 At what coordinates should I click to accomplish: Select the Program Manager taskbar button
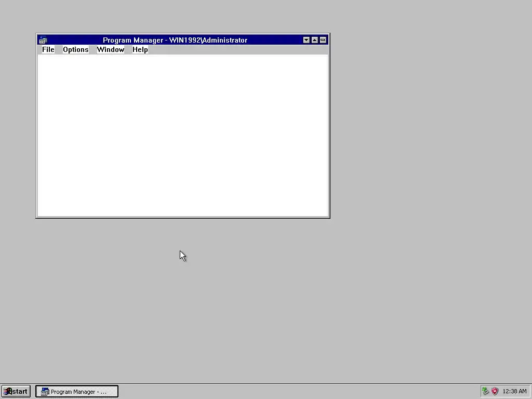77,391
